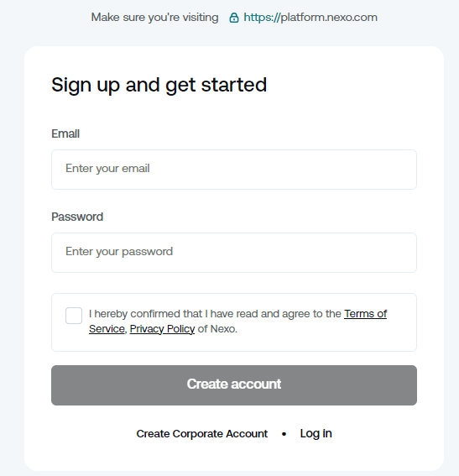Focus the "Enter your email" field

coord(234,170)
